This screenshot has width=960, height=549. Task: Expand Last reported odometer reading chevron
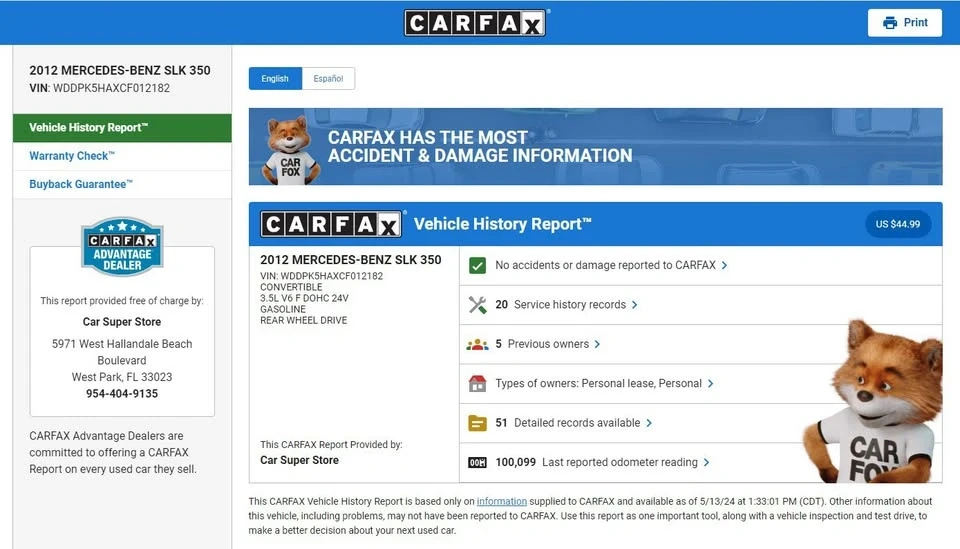point(706,463)
